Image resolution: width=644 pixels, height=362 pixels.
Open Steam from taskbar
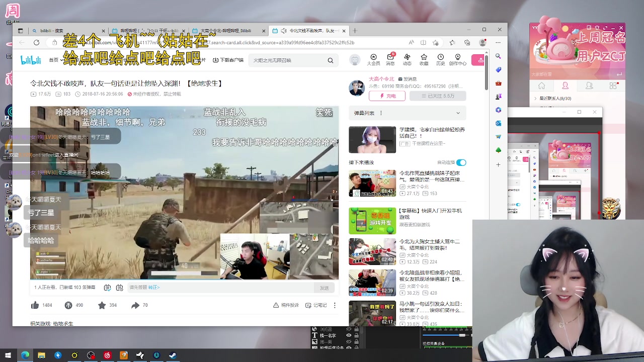click(173, 355)
